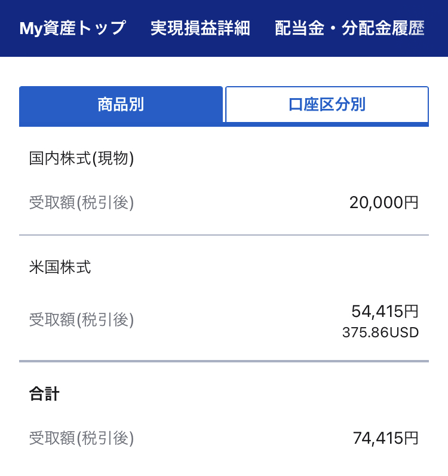Click the 54,415円 US stock amount

[x=385, y=312]
